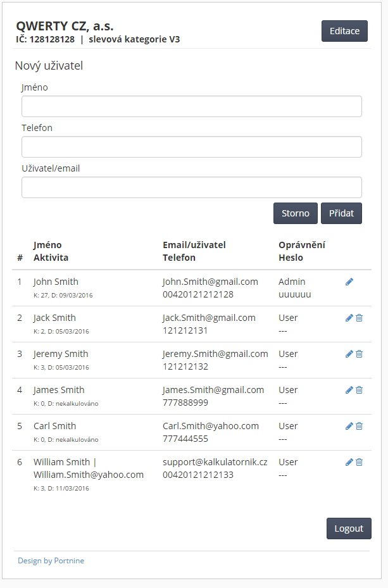Click into the Telefon text field
Screen dimensions: 388x588
(192, 147)
